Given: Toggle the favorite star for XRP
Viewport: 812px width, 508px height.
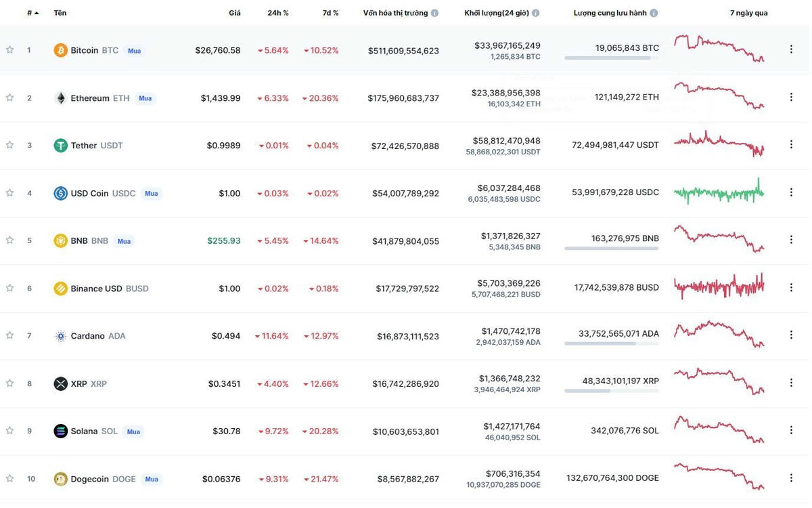Looking at the screenshot, I should coord(10,383).
